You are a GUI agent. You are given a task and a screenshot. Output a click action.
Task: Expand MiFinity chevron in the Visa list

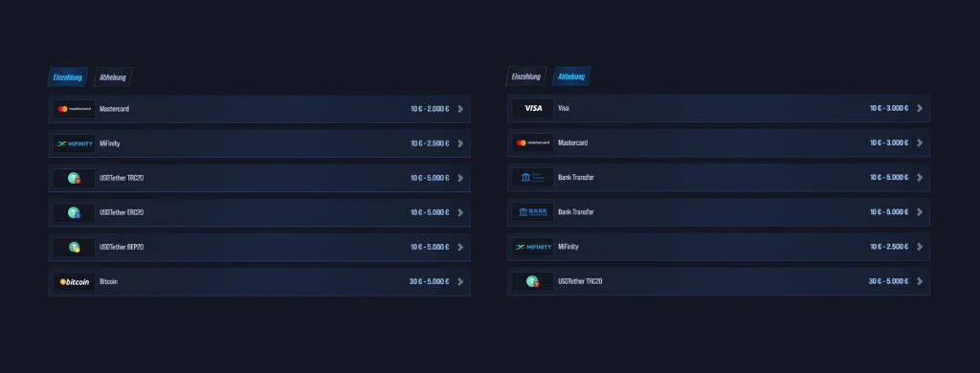[920, 247]
